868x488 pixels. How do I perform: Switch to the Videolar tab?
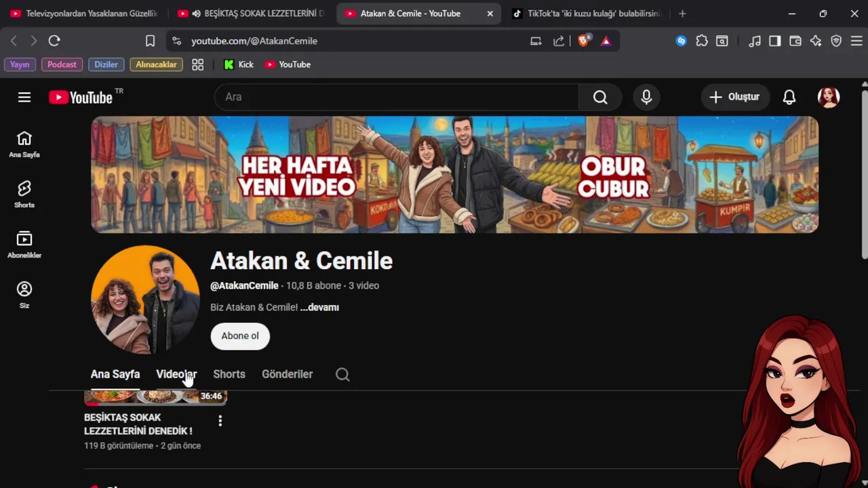[176, 374]
